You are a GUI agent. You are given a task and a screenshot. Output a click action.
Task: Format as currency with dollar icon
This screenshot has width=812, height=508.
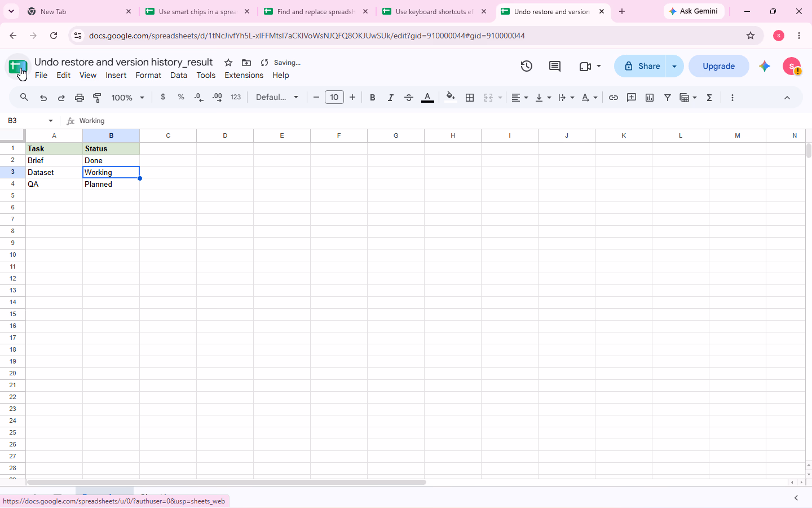pyautogui.click(x=163, y=97)
